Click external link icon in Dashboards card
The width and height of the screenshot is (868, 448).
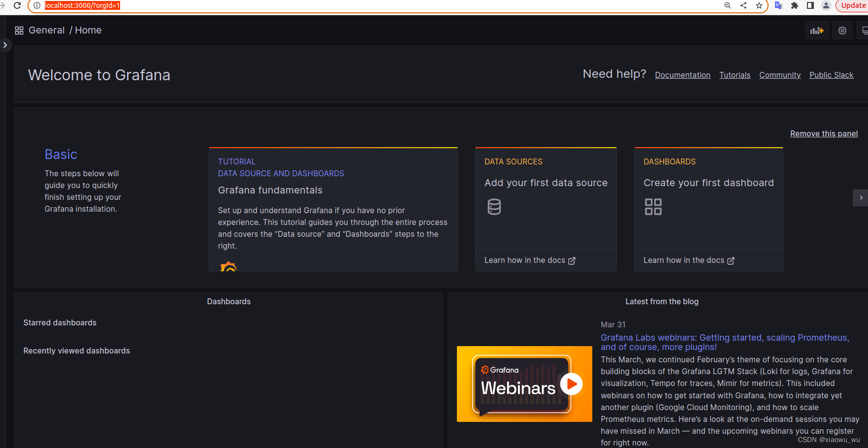click(x=731, y=260)
